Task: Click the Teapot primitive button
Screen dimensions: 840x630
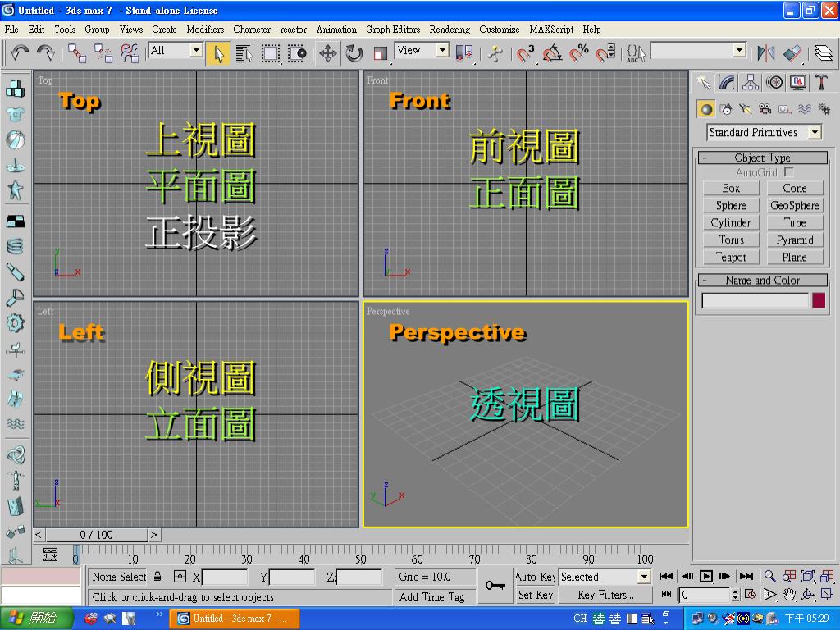Action: (x=731, y=257)
